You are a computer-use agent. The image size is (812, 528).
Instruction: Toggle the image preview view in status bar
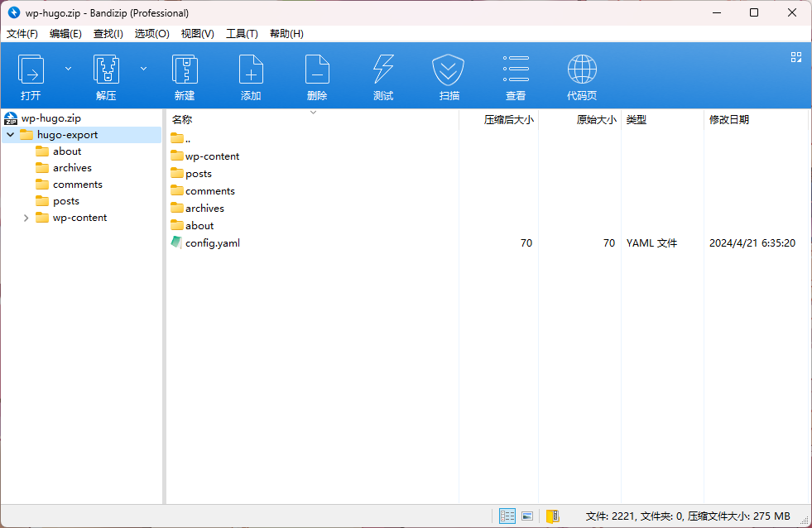[527, 516]
